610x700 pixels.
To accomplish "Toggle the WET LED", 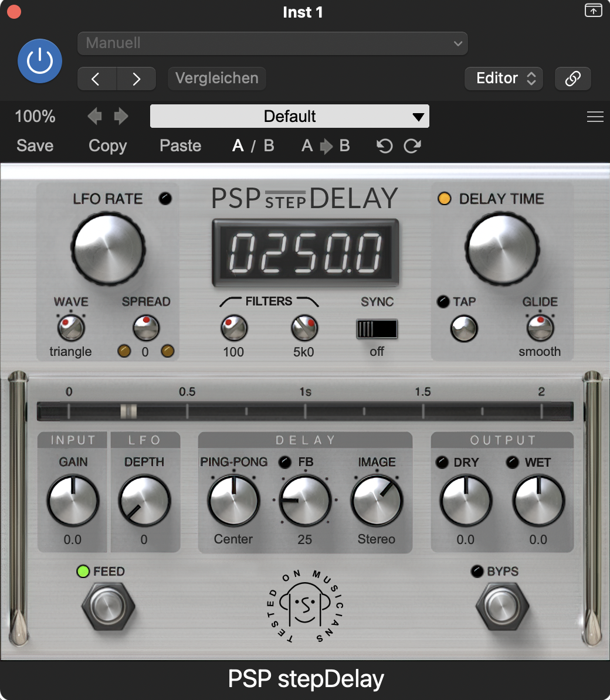I will [512, 463].
